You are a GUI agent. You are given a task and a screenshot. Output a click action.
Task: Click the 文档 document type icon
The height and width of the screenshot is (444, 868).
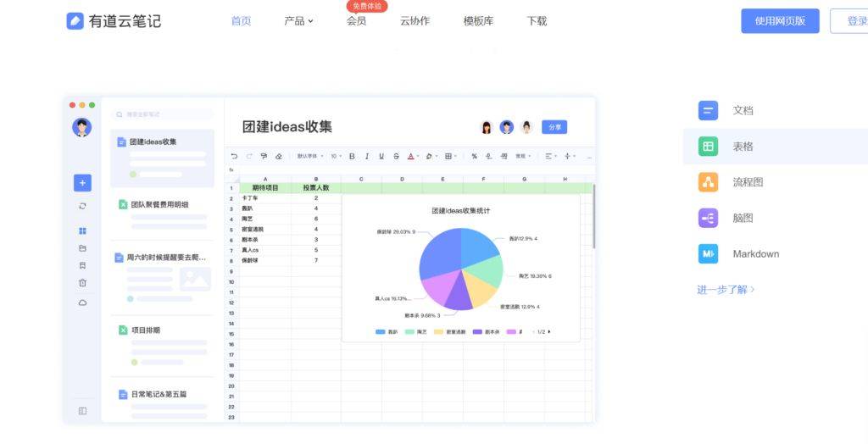[x=708, y=110]
